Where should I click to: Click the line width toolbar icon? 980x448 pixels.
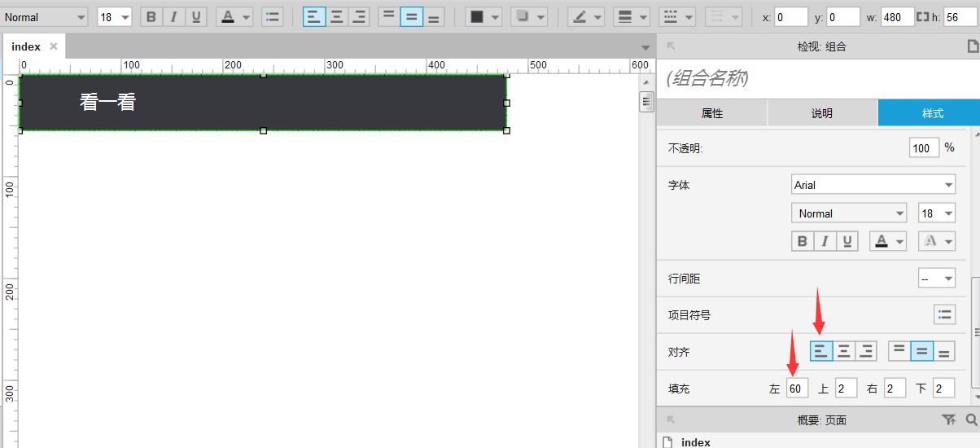(625, 17)
